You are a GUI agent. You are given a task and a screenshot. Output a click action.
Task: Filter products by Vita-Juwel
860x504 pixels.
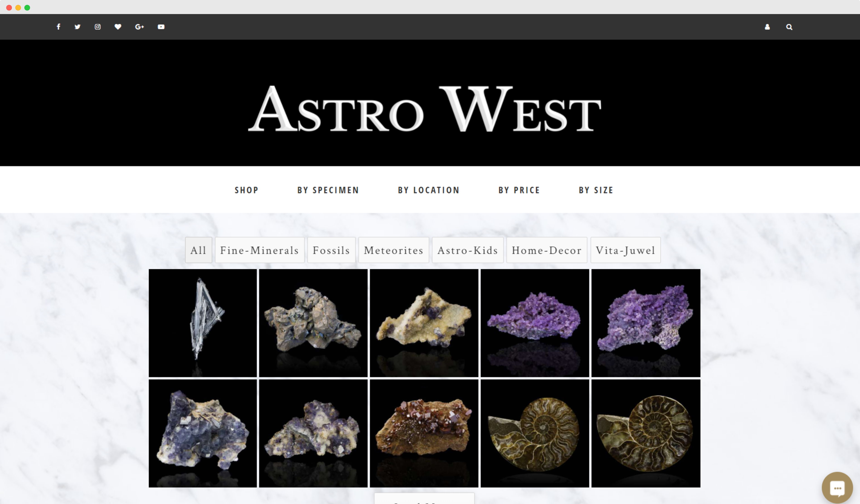pos(625,250)
